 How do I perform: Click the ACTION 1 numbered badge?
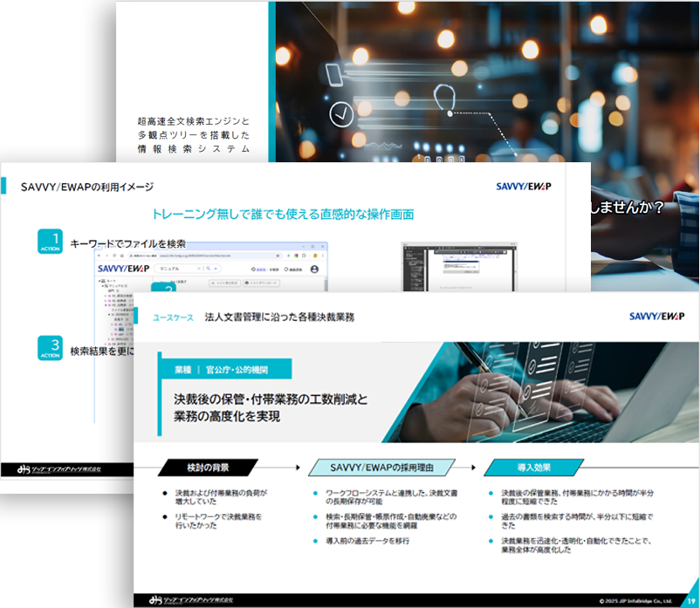[51, 243]
